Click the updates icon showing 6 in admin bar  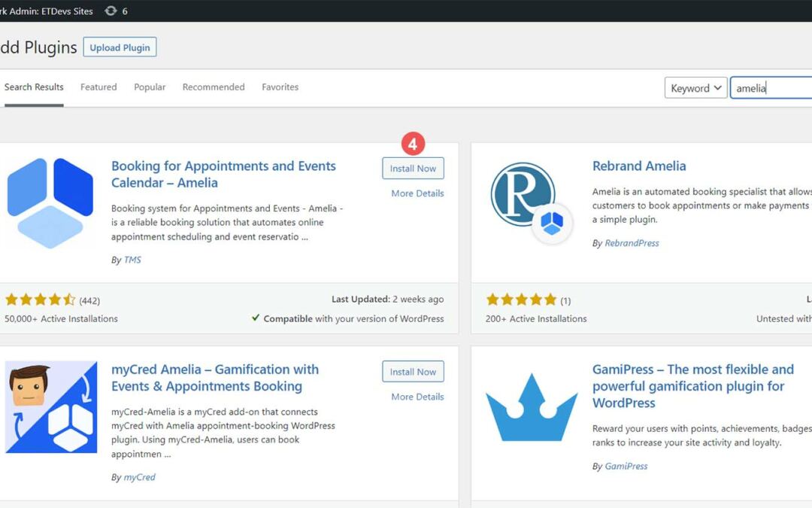click(x=110, y=11)
